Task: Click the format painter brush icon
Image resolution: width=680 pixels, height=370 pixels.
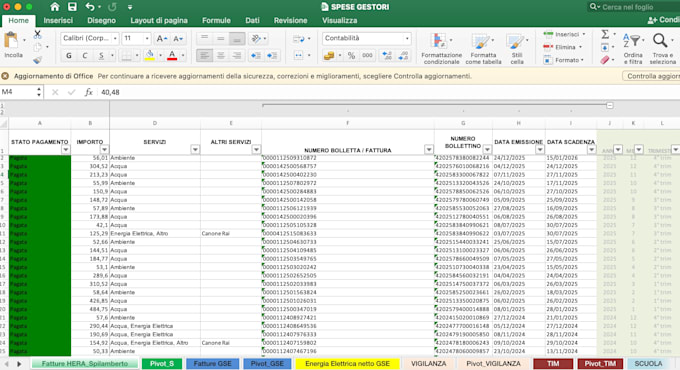Action: click(x=38, y=60)
